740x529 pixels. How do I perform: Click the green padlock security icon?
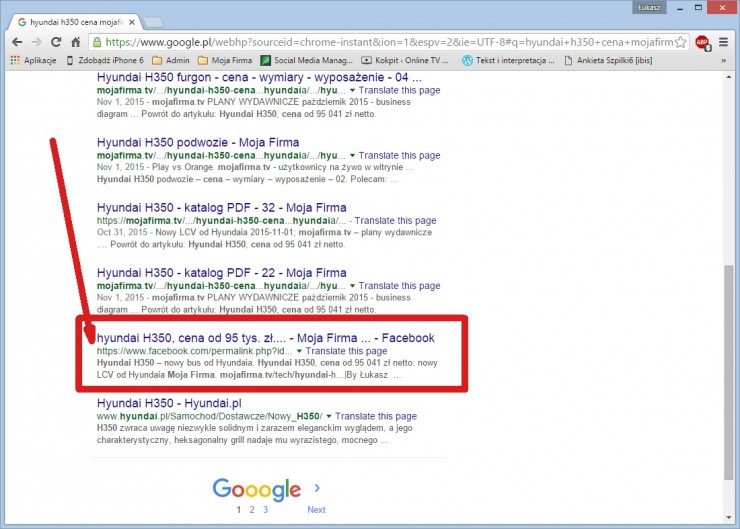(97, 42)
